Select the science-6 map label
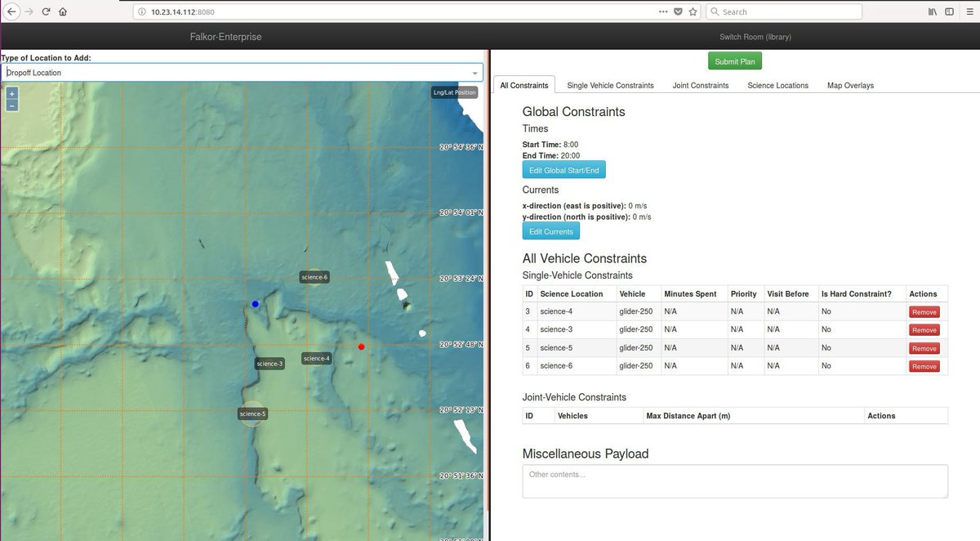Screen dimensions: 980x541 coord(314,277)
